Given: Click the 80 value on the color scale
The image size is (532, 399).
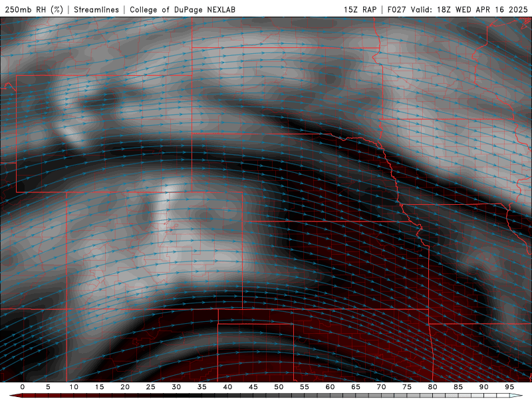Looking at the screenshot, I should click(x=432, y=387).
